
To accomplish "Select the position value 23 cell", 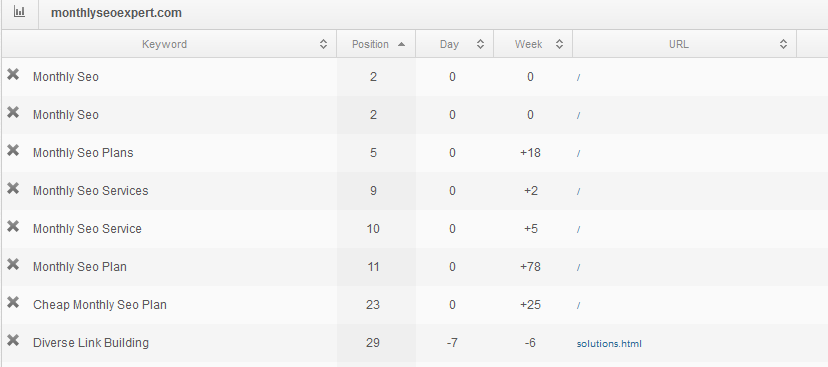I will click(x=373, y=305).
